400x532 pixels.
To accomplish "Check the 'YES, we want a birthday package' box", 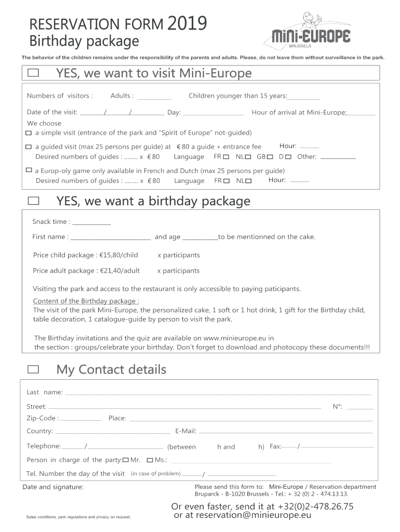I will (33, 201).
